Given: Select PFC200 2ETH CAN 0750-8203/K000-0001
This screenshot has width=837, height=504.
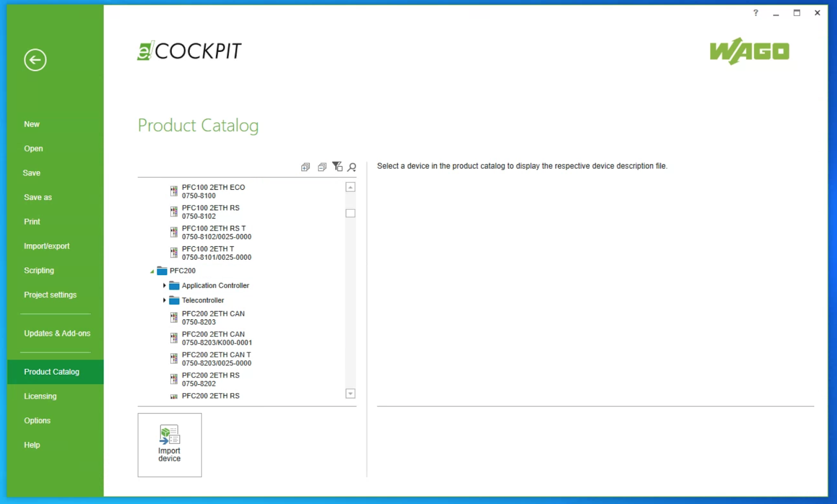Looking at the screenshot, I should [x=217, y=338].
